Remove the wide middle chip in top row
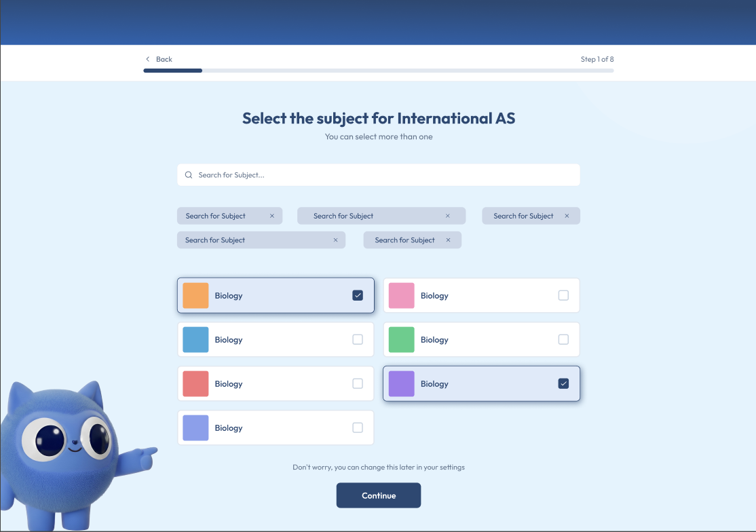 point(448,216)
